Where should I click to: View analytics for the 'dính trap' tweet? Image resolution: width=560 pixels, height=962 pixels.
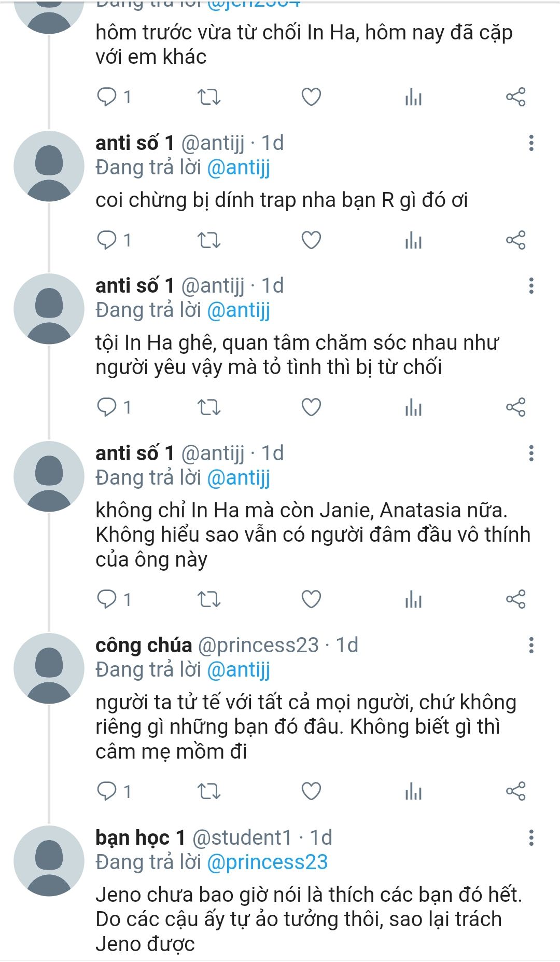(413, 240)
